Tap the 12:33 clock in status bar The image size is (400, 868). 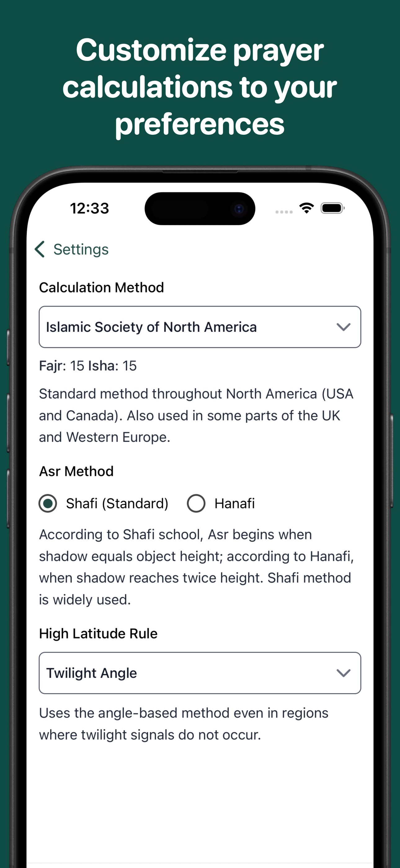click(x=90, y=208)
